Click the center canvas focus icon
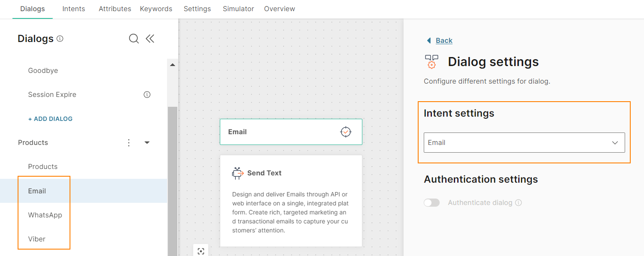Image resolution: width=644 pixels, height=256 pixels. [201, 251]
